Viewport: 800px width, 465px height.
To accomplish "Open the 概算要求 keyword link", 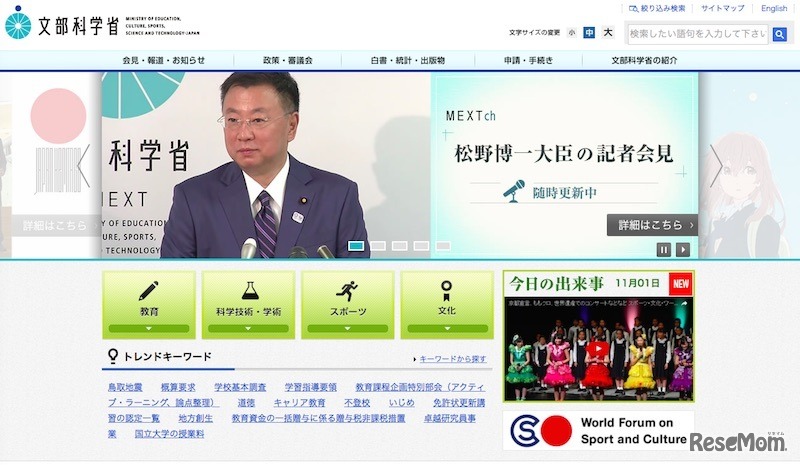I will pos(178,388).
